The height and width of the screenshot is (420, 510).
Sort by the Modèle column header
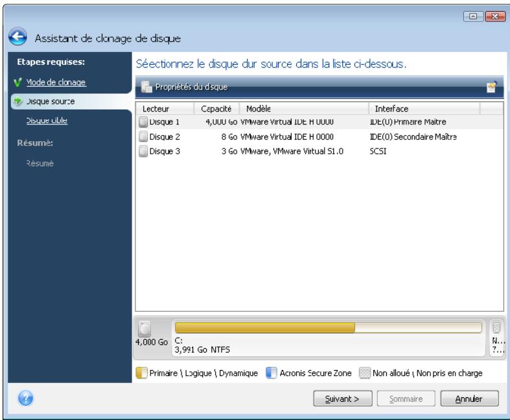click(304, 108)
